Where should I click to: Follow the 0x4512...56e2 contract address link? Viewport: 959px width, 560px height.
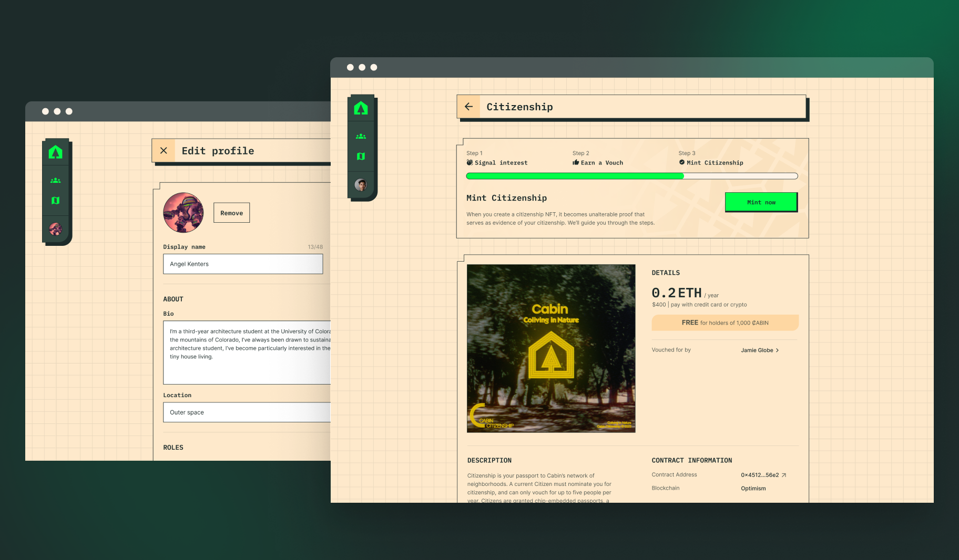click(760, 474)
